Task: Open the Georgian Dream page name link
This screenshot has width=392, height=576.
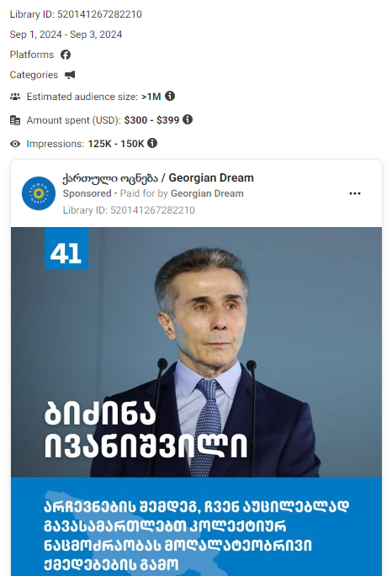Action: 158,177
